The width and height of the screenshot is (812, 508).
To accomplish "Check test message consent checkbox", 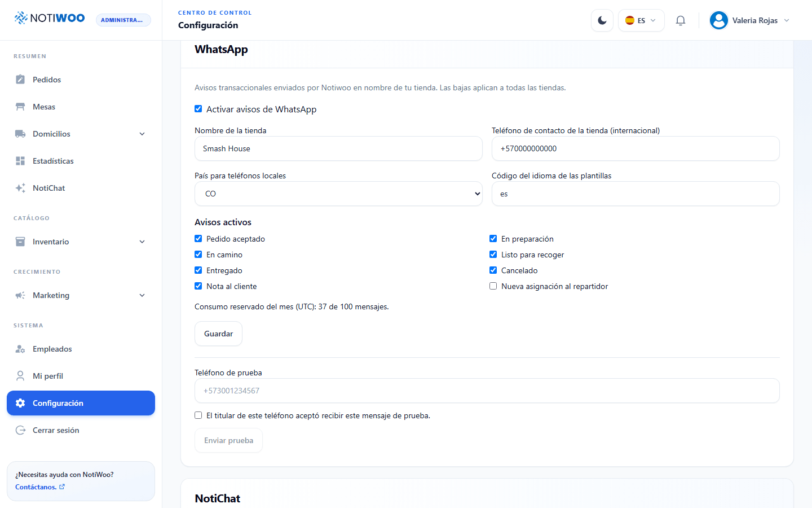I will [x=198, y=415].
